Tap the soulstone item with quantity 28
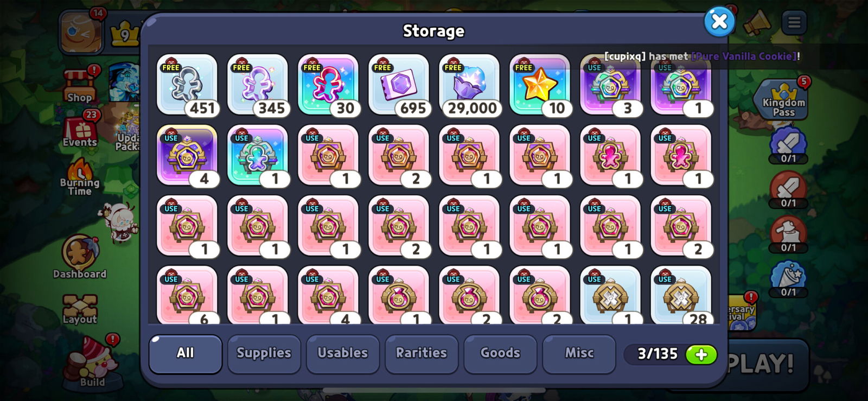The height and width of the screenshot is (401, 868). click(681, 295)
